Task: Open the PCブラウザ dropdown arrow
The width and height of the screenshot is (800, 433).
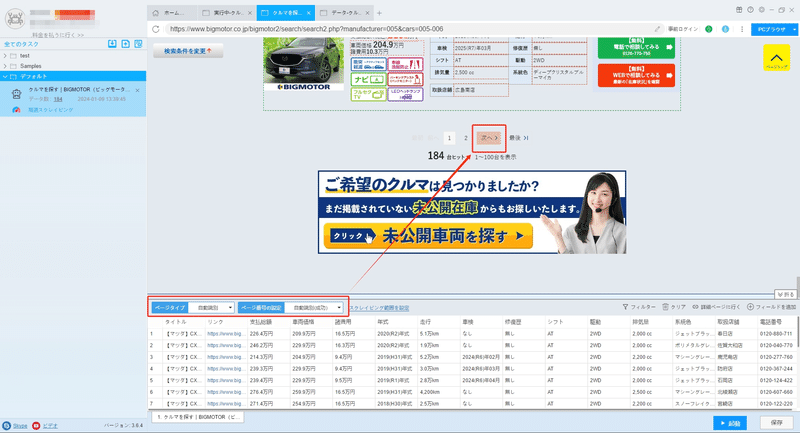Action: (794, 30)
